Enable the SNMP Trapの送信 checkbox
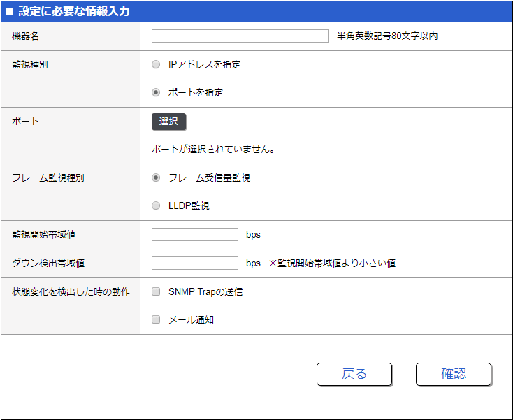Screen dimensions: 513x420 pyautogui.click(x=156, y=292)
